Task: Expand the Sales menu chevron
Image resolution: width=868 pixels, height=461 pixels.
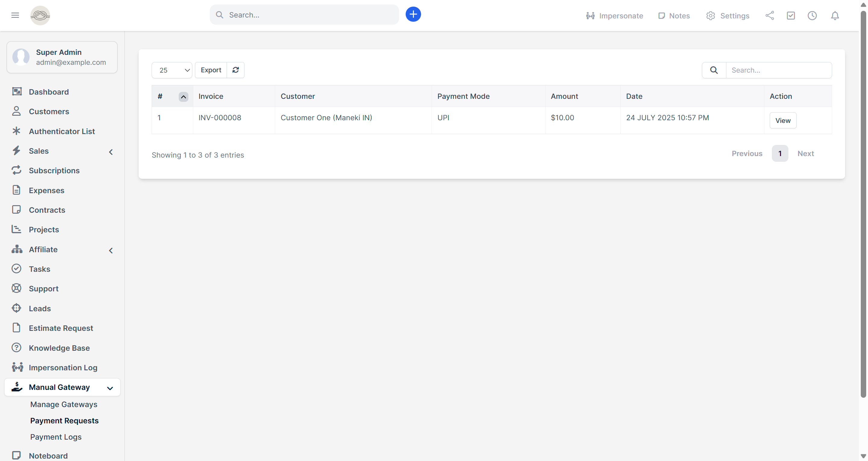Action: tap(111, 152)
